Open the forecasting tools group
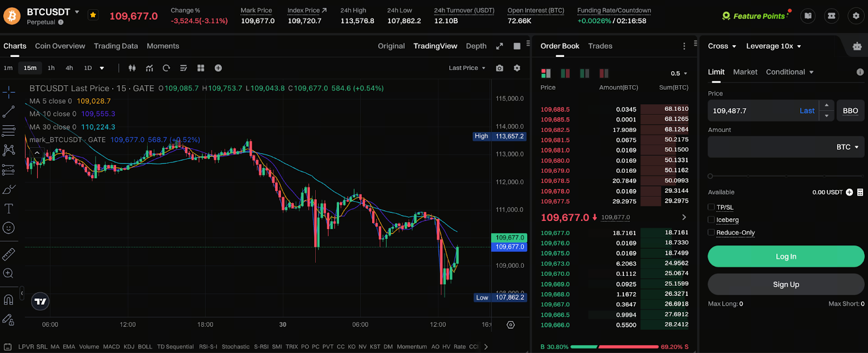This screenshot has height=353, width=868. pyautogui.click(x=9, y=170)
